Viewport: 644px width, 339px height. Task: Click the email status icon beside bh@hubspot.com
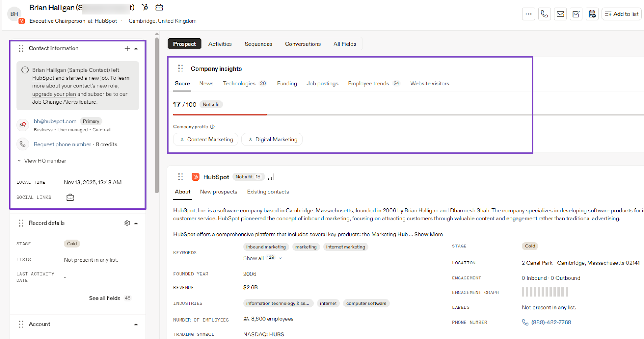coord(23,125)
